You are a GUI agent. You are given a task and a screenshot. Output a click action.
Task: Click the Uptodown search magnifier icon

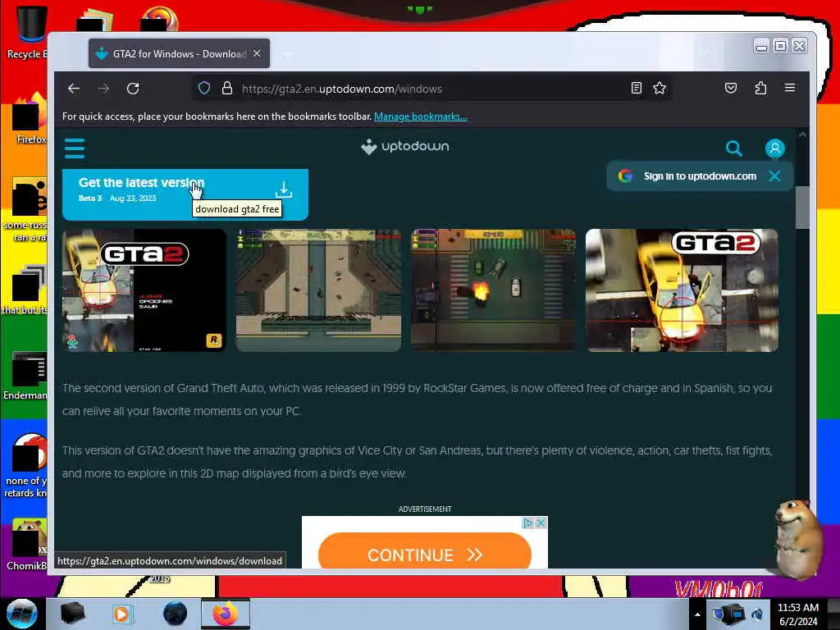pyautogui.click(x=734, y=148)
